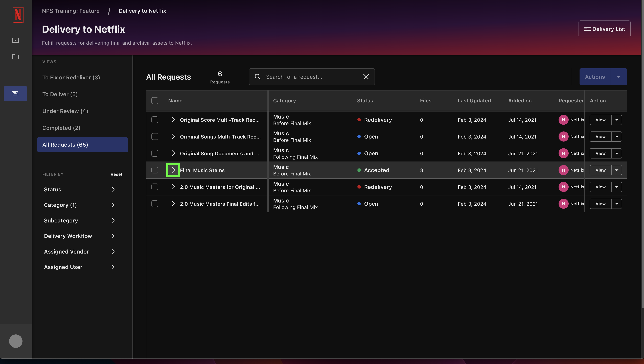The image size is (644, 364).
Task: Sort by the Last Updated column header
Action: tap(474, 101)
